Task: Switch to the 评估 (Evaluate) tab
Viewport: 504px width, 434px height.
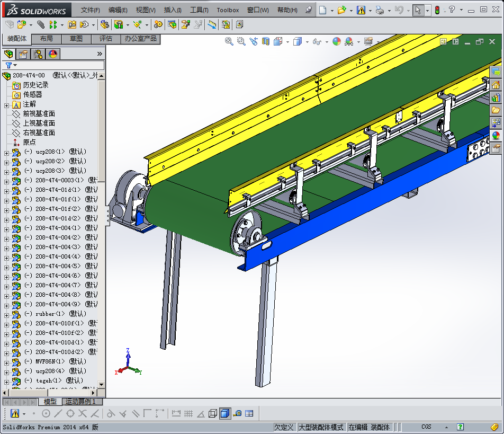Action: tap(106, 39)
